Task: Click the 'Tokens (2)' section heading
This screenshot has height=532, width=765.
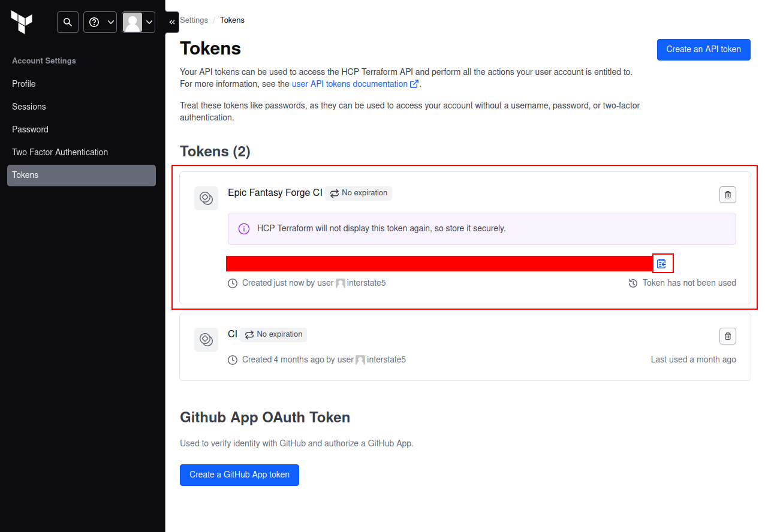Action: (x=215, y=152)
